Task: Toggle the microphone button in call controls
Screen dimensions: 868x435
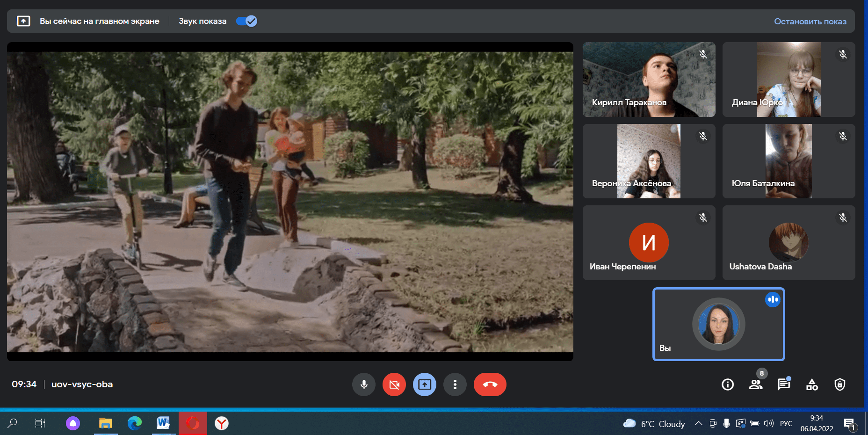Action: tap(364, 384)
